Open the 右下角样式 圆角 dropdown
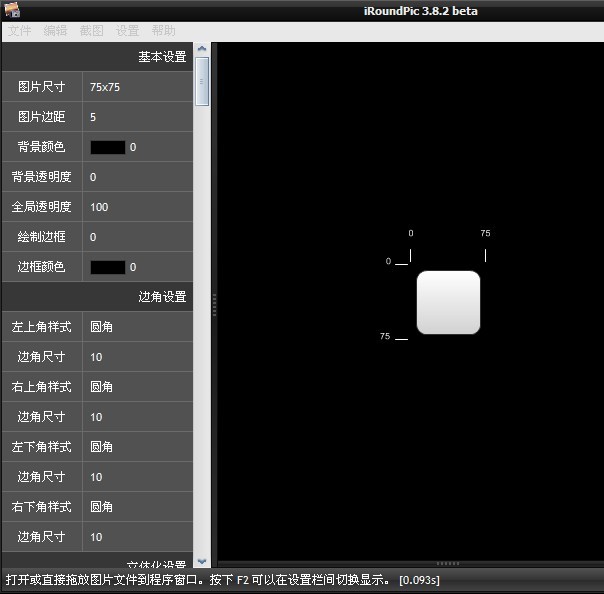 [x=138, y=507]
